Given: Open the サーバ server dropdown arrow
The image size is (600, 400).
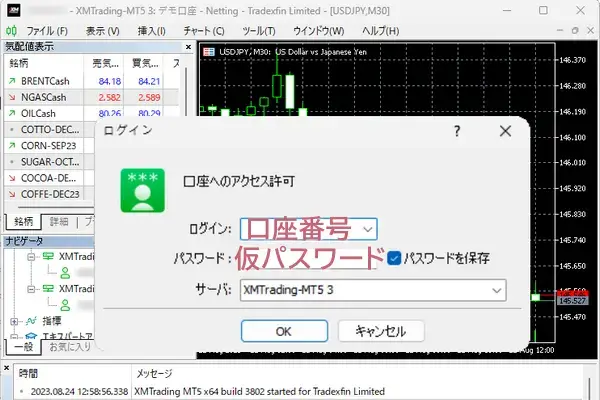Looking at the screenshot, I should 497,291.
